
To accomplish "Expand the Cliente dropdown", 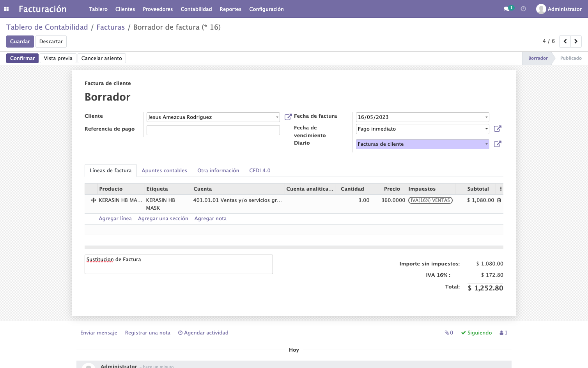I will pyautogui.click(x=277, y=117).
